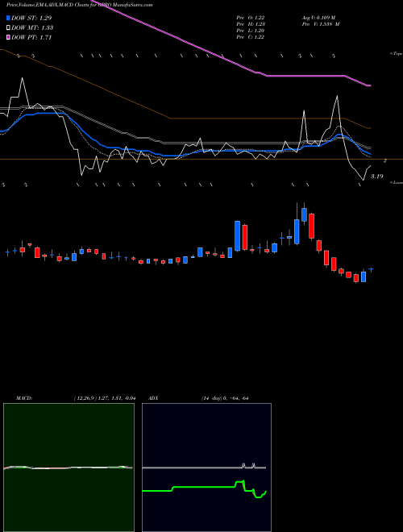Click inside the green MACD chart panel
Image resolution: width=403 pixels, height=532 pixels.
[x=69, y=468]
